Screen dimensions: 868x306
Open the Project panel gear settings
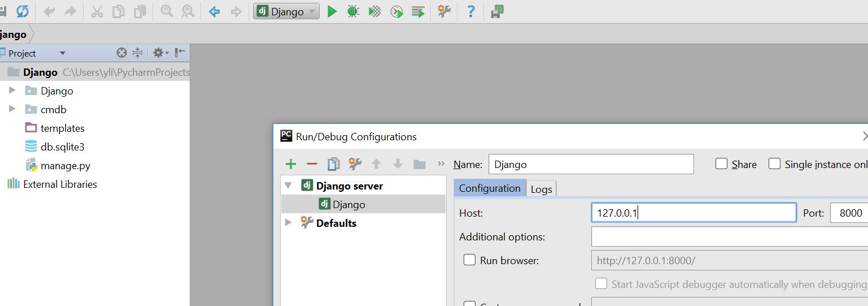[x=160, y=53]
